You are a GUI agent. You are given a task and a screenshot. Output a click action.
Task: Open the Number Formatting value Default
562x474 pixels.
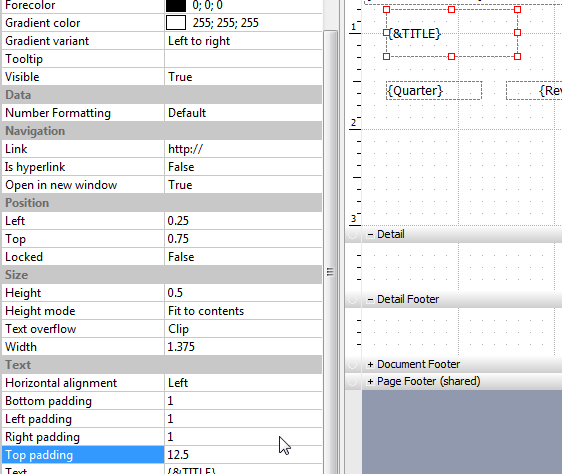tap(243, 113)
